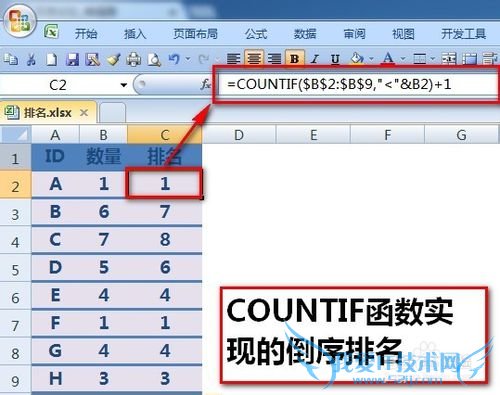Click the Save As icon
500x395 pixels.
pos(92,59)
